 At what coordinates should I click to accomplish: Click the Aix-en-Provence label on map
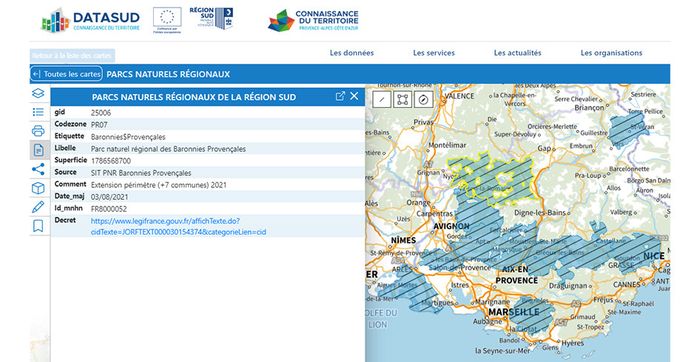point(517,275)
